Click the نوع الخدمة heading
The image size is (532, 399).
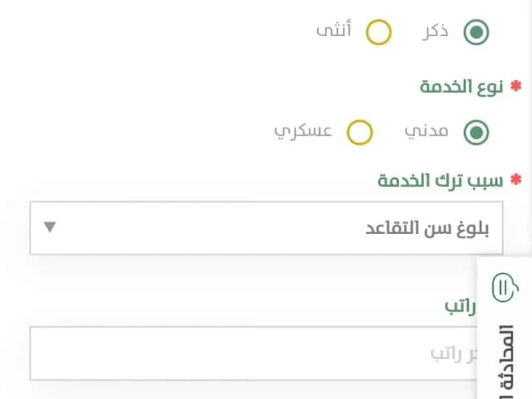point(462,87)
